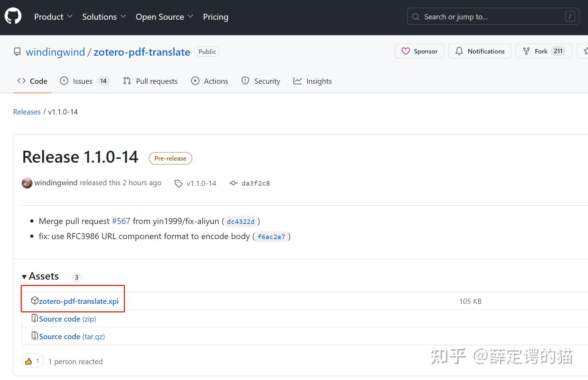Click package icon next to zotero-pdf-translate.xpi
Screen dimensions: 588x380
pyautogui.click(x=34, y=300)
